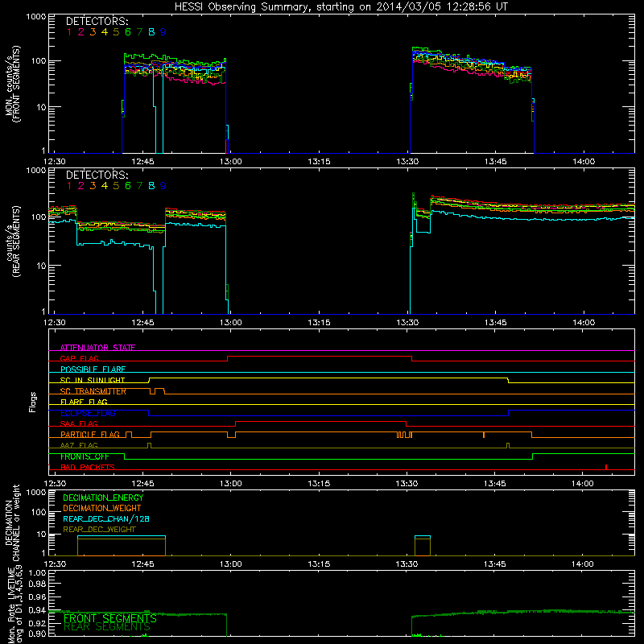The image size is (644, 644).
Task: Click the counts/s (REAR SEGMENTS) axis title
Action: point(12,242)
